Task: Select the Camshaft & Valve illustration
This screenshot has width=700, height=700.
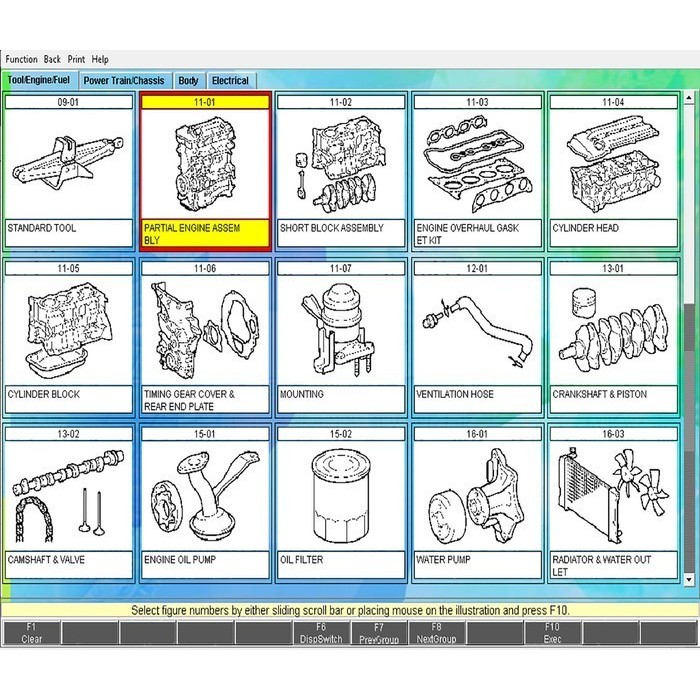Action: [x=68, y=496]
